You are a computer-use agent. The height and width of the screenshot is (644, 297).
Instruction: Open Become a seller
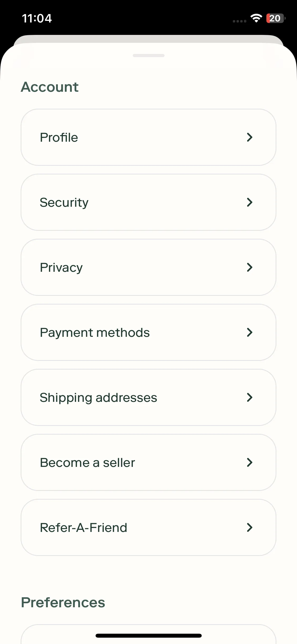pyautogui.click(x=148, y=462)
